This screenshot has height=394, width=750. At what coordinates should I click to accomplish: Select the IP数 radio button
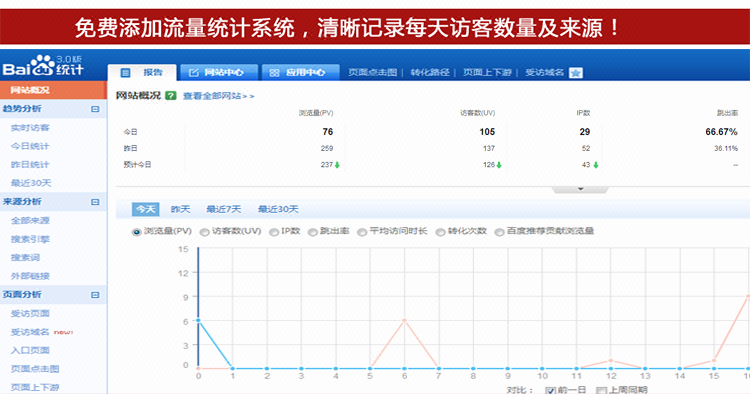pos(274,232)
